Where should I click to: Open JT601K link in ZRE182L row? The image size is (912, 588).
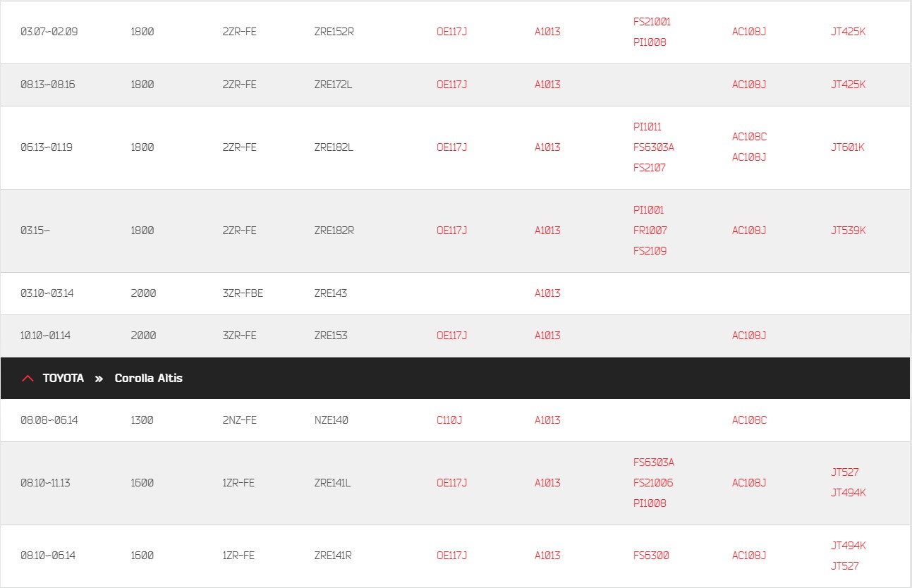click(847, 147)
